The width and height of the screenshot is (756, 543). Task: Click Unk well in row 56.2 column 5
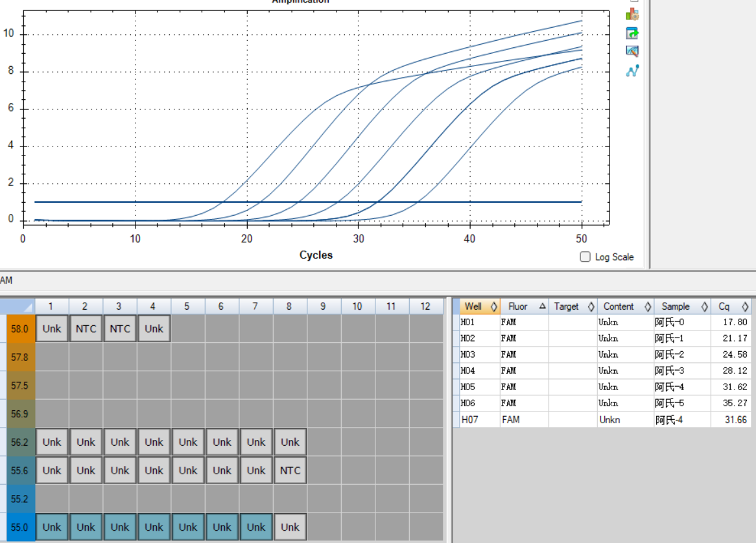click(x=188, y=442)
